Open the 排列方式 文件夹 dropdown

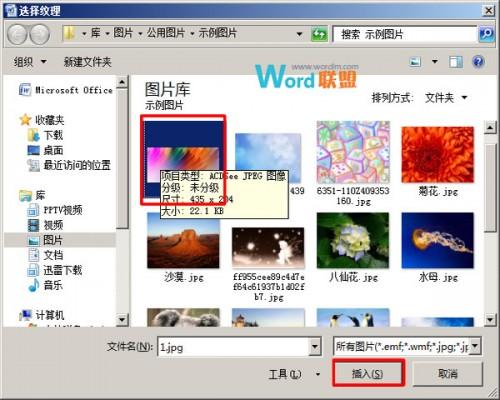tap(446, 98)
